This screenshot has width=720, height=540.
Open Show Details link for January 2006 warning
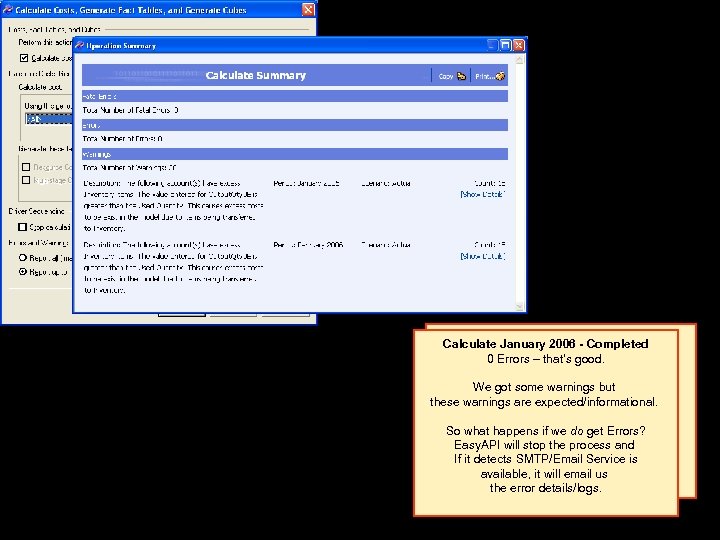483,194
